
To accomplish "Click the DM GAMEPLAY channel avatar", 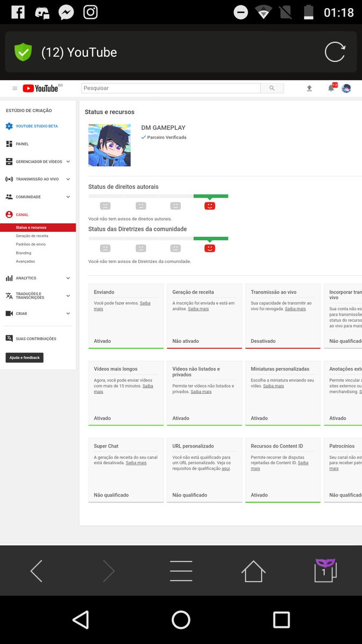I will pos(109,145).
